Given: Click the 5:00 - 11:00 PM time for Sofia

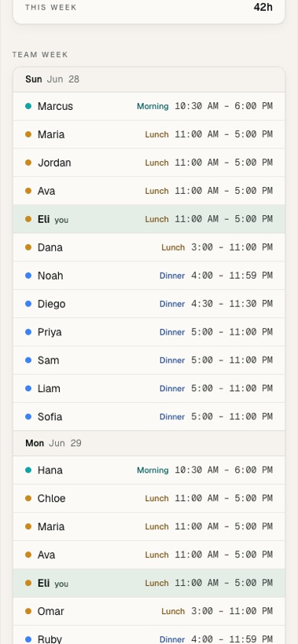Looking at the screenshot, I should (232, 416).
